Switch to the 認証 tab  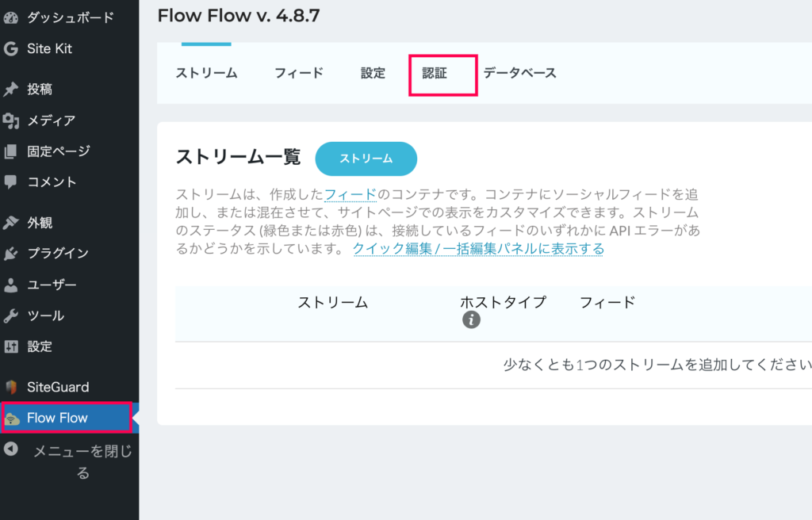pyautogui.click(x=442, y=74)
